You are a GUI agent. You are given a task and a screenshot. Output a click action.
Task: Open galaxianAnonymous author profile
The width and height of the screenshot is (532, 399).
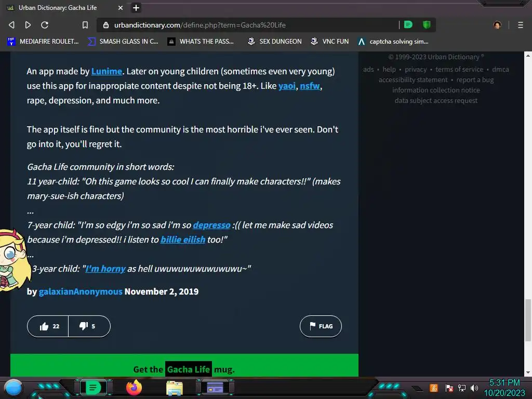tap(81, 291)
